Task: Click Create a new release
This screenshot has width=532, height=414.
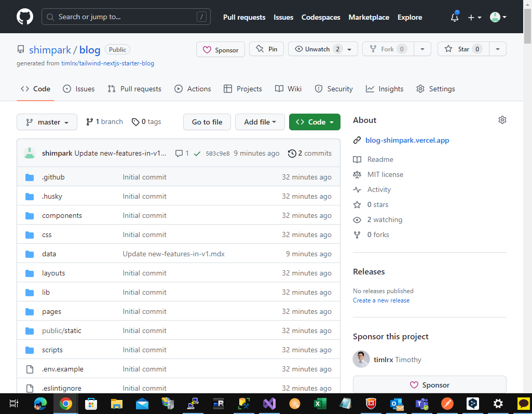Action: pos(381,300)
